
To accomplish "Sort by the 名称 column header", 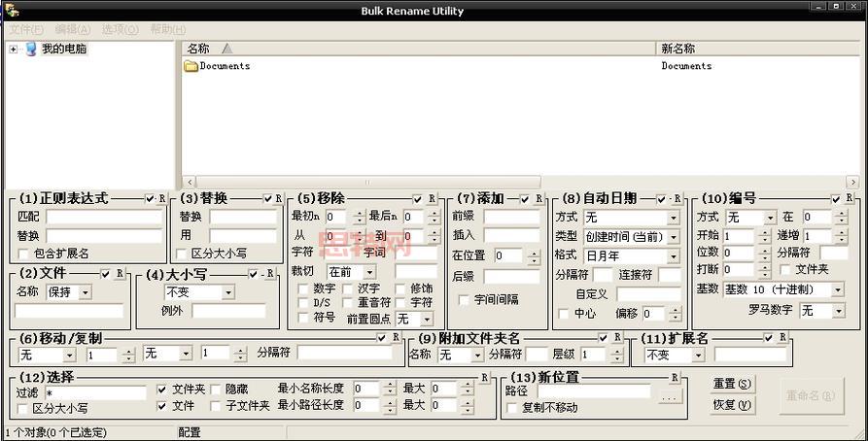I will point(419,49).
